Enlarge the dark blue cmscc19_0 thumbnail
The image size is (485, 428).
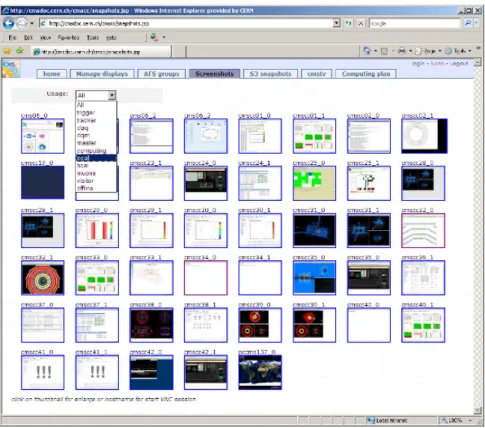tap(43, 182)
